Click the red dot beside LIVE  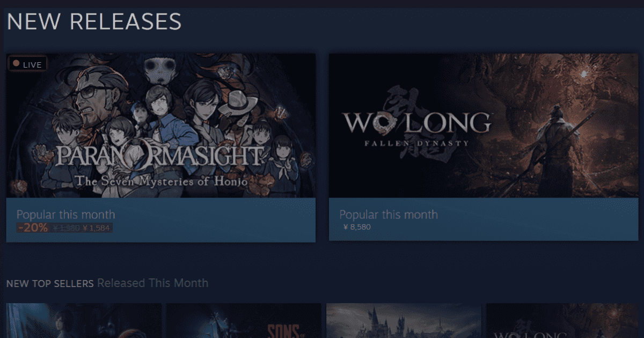[16, 64]
